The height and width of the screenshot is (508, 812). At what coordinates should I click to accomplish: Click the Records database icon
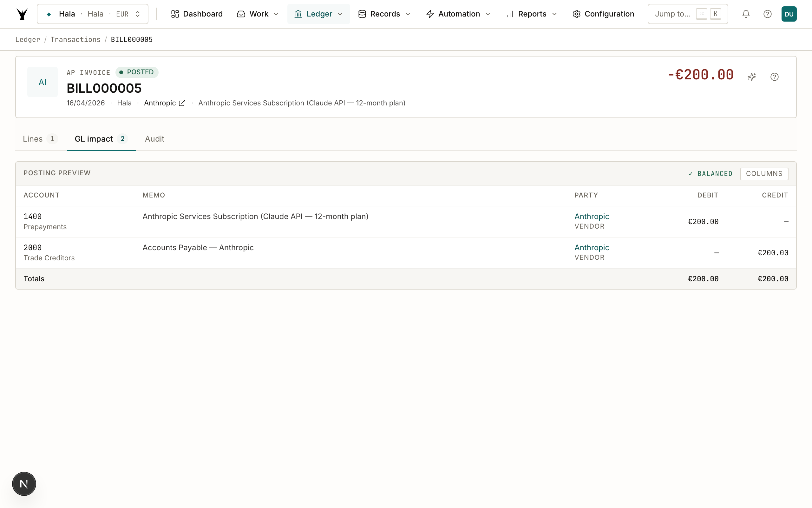(x=362, y=14)
